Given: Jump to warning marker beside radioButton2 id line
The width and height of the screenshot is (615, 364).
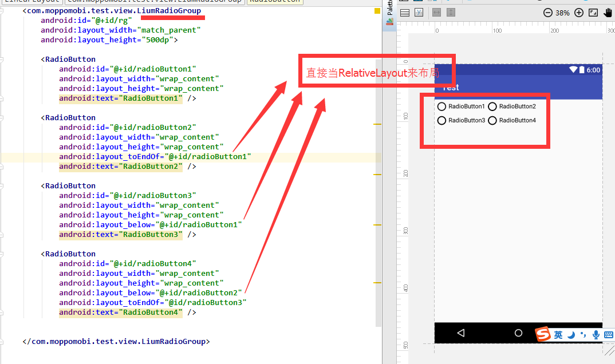Looking at the screenshot, I should [377, 124].
